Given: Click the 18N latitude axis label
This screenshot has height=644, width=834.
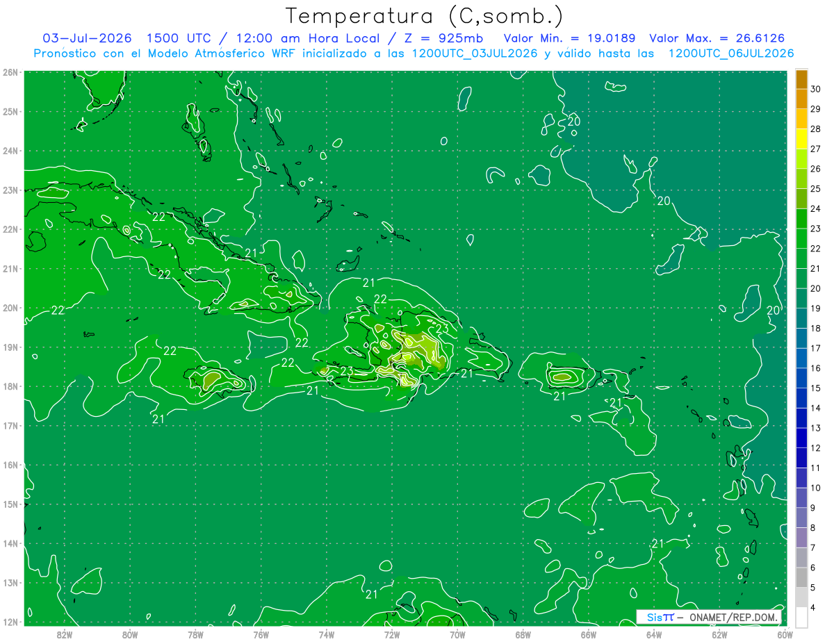Looking at the screenshot, I should pos(10,386).
